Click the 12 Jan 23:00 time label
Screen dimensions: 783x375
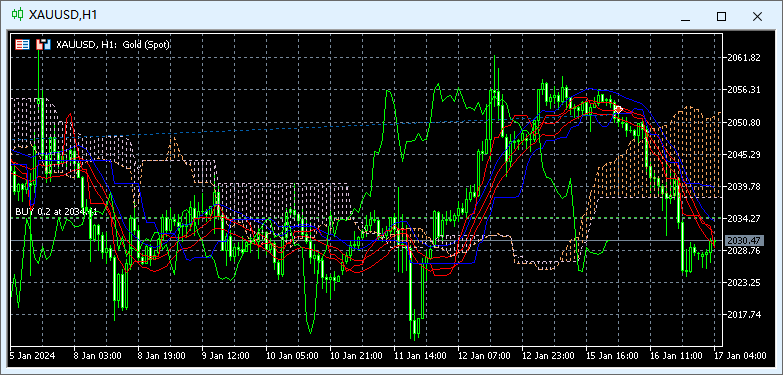coord(548,356)
